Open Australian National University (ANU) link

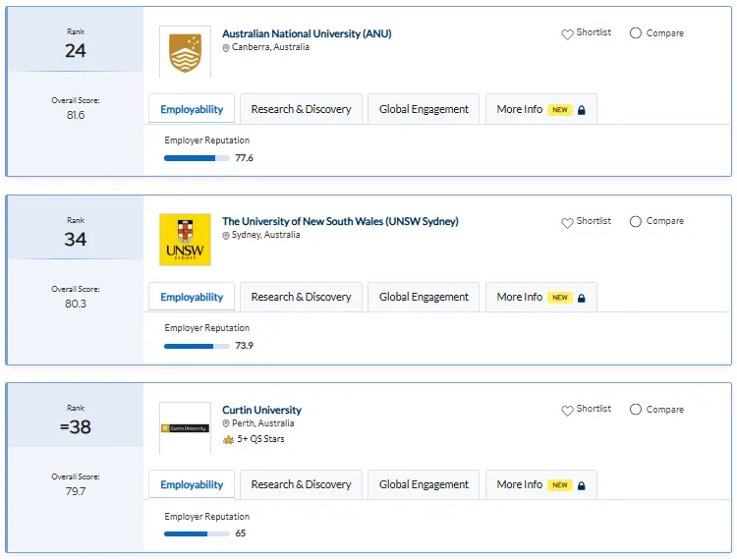tap(307, 33)
